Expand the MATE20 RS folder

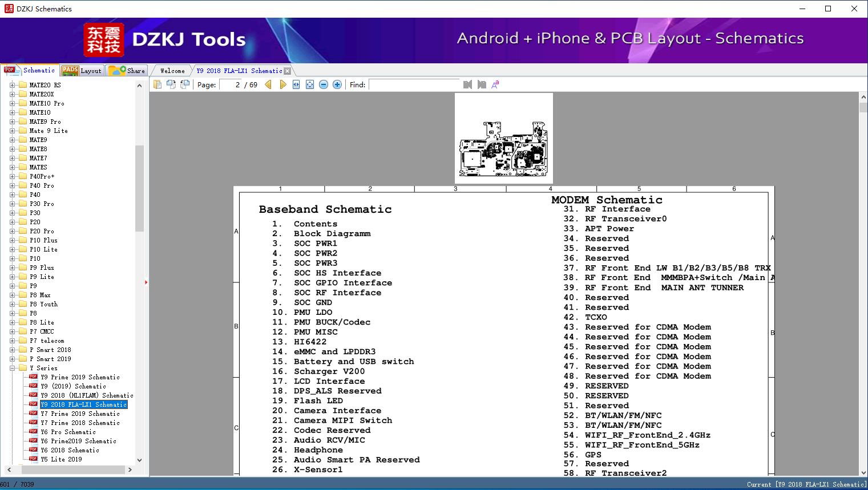coord(12,85)
